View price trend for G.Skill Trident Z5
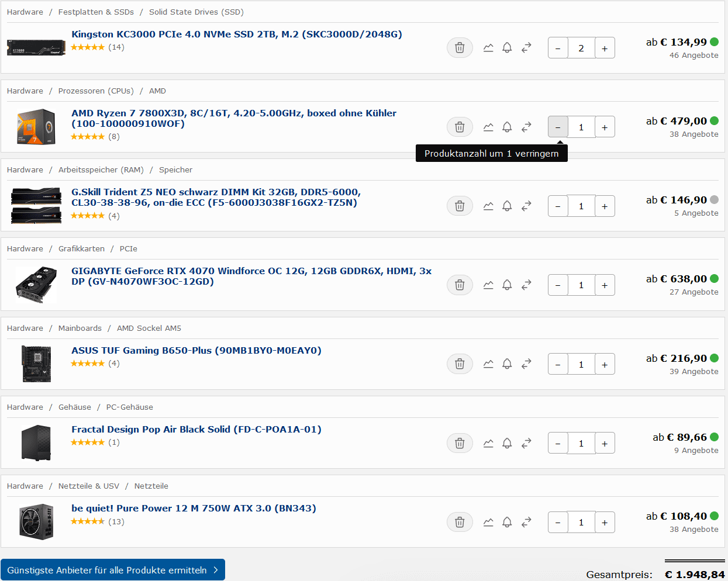Viewport: 728px width, 581px height. (x=488, y=206)
